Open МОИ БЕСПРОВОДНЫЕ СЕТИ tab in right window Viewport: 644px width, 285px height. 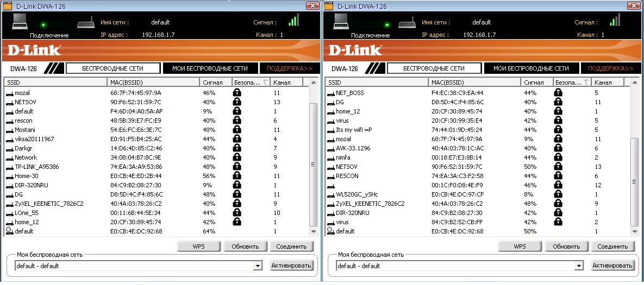[x=531, y=68]
